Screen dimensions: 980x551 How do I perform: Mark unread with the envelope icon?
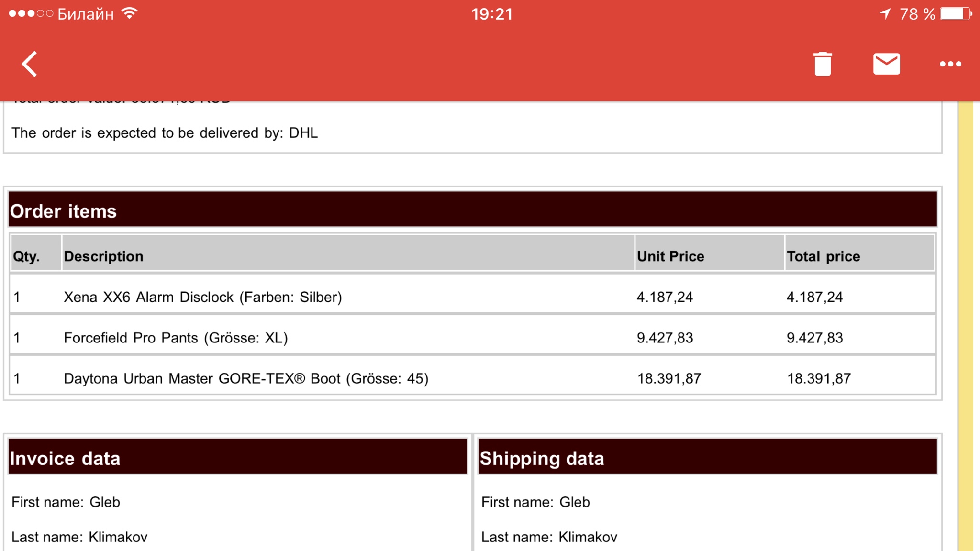coord(886,64)
